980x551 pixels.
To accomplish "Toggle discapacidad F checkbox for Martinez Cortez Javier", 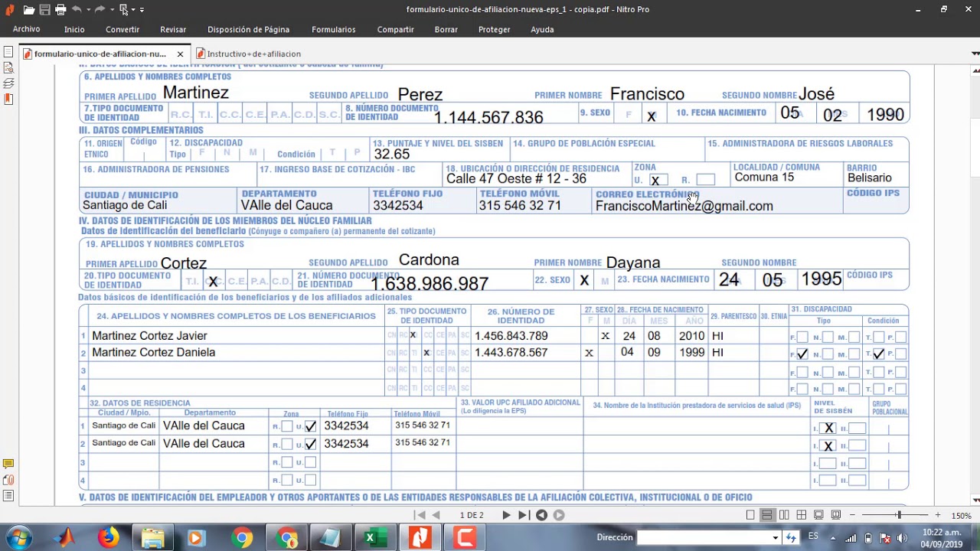I will click(x=802, y=337).
